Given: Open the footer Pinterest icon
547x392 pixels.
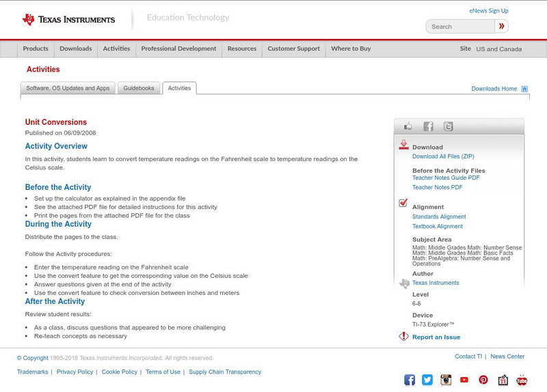Looking at the screenshot, I should tap(483, 380).
